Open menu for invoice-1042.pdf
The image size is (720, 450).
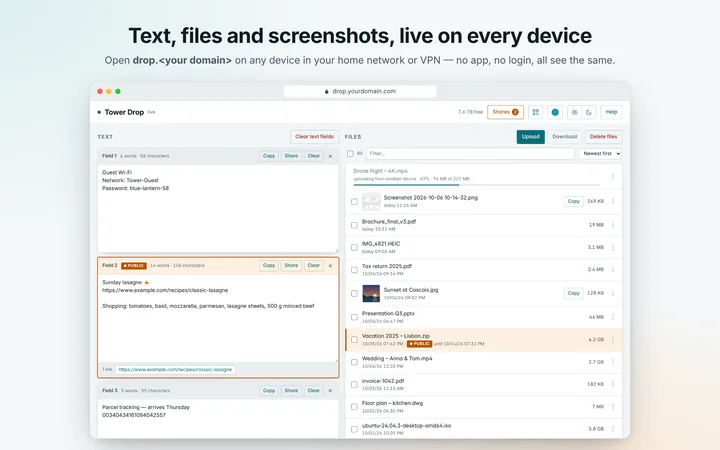pos(613,384)
